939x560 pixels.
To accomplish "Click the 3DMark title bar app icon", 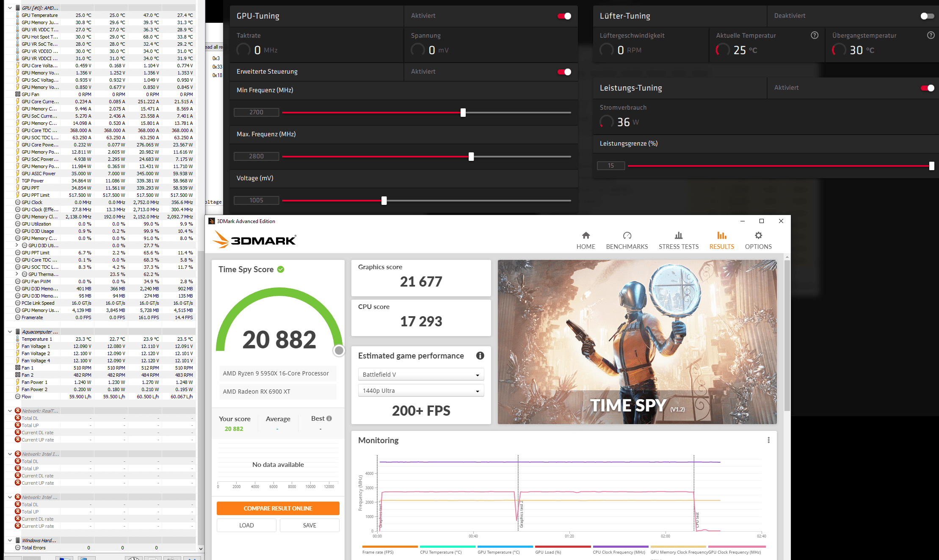I will pos(212,221).
